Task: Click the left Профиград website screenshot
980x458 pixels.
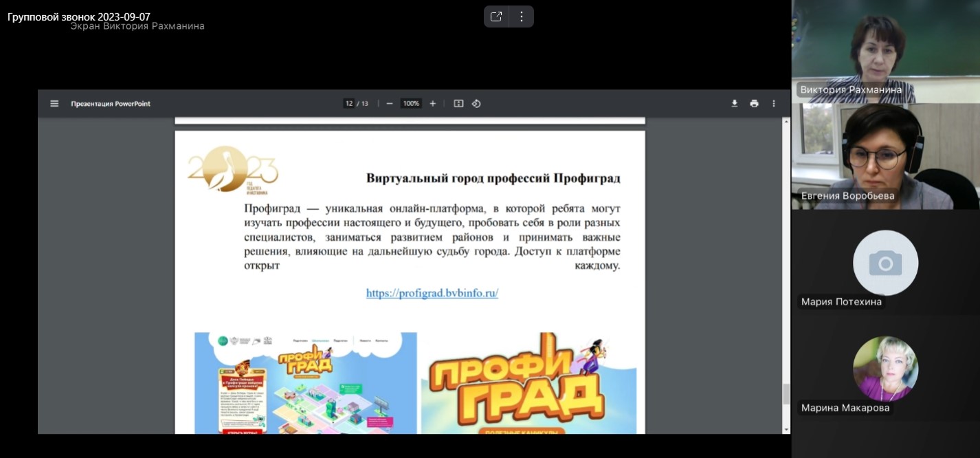Action: (x=305, y=383)
